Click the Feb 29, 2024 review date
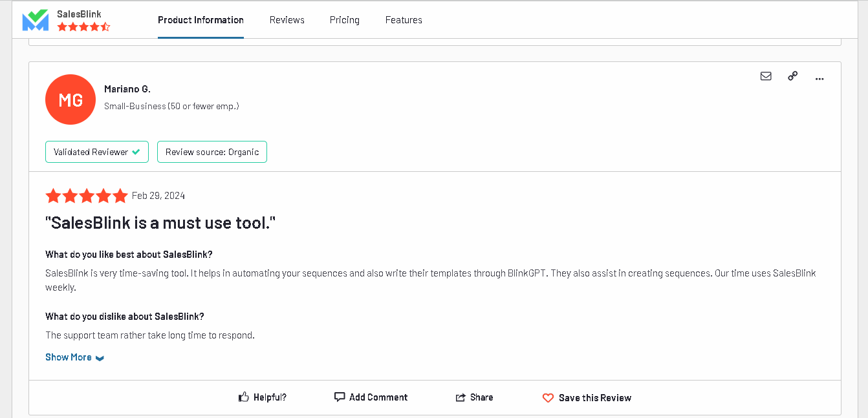The width and height of the screenshot is (868, 418). [x=158, y=196]
